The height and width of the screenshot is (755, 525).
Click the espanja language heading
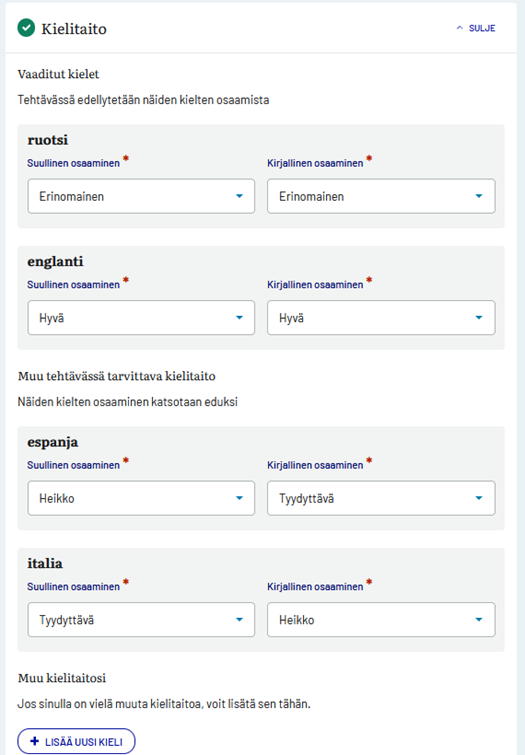click(52, 442)
